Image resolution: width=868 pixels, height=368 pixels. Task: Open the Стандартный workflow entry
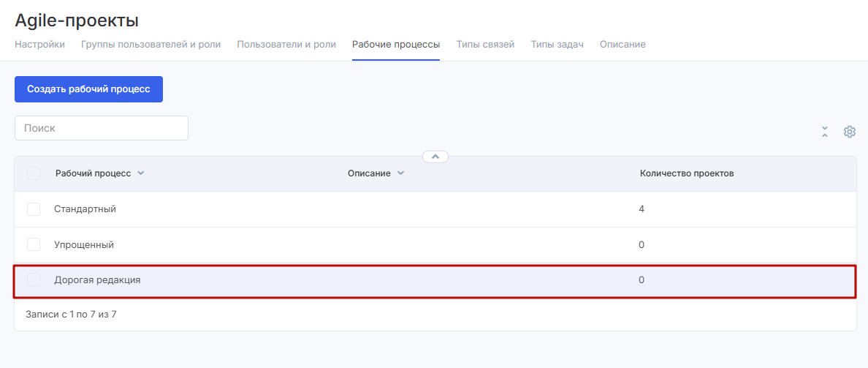point(85,209)
